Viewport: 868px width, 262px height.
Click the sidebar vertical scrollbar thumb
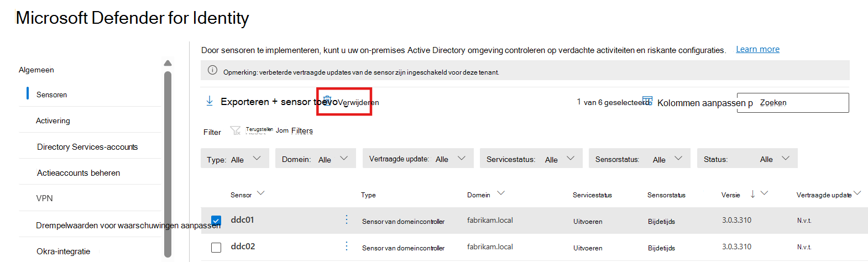coord(168,164)
